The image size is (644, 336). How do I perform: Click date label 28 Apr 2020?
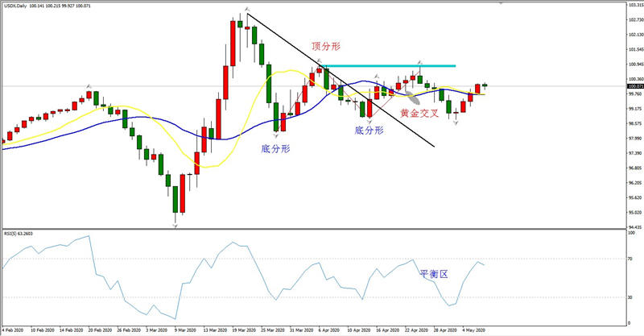(x=445, y=330)
